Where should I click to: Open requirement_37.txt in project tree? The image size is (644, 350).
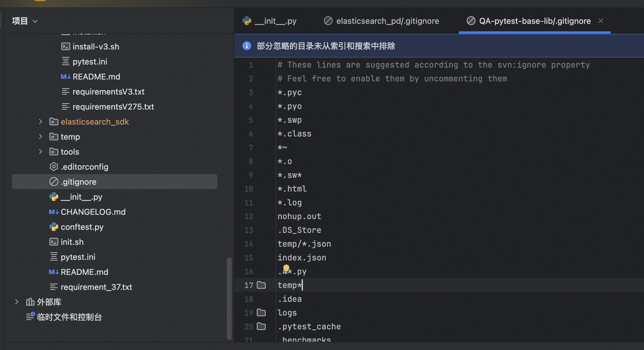[96, 287]
